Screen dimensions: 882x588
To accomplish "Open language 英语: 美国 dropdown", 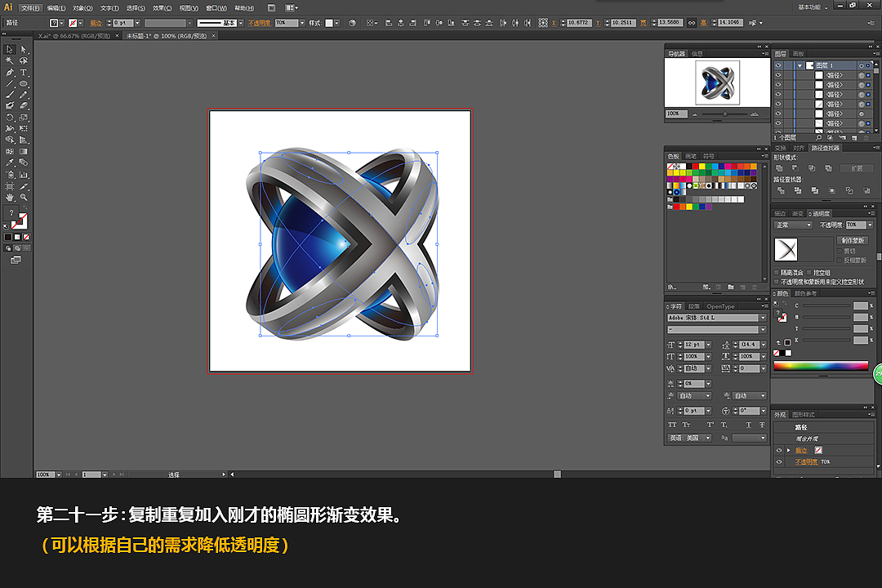I will (689, 439).
